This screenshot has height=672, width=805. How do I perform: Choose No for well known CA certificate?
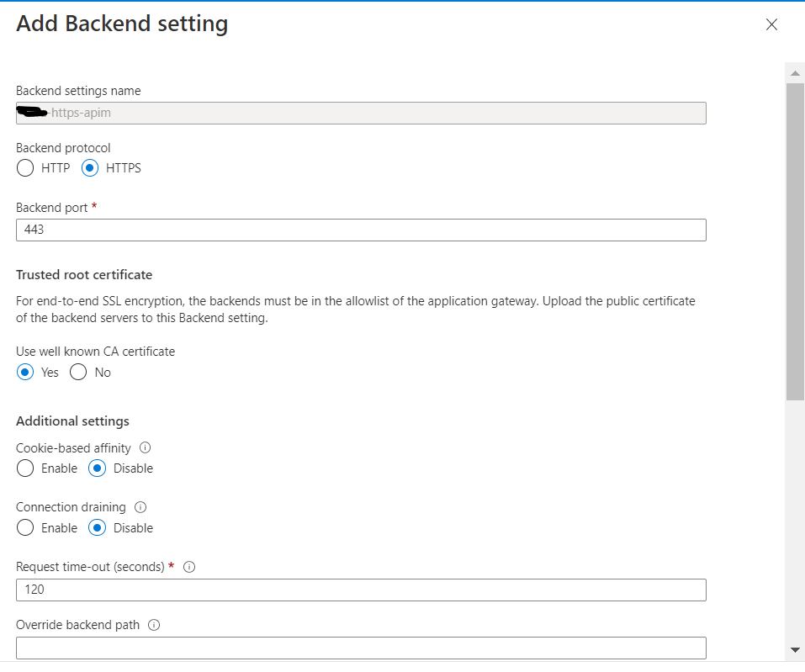point(77,372)
